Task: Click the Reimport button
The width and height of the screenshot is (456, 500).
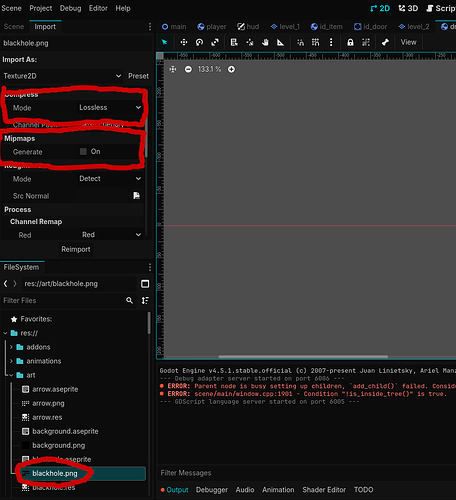Action: coord(76,249)
